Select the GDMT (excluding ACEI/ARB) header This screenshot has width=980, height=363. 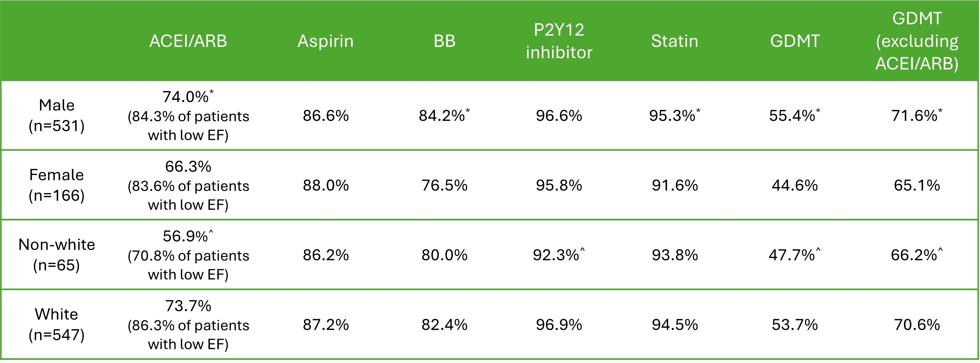tap(916, 41)
